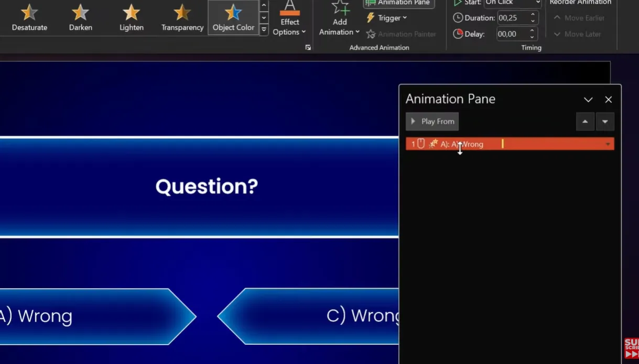This screenshot has height=364, width=639.
Task: Open the Start timing combo box
Action: [512, 3]
